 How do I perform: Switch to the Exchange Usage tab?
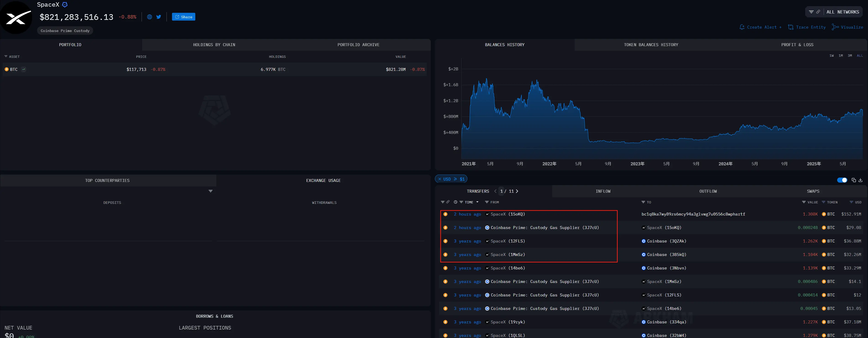pyautogui.click(x=323, y=181)
